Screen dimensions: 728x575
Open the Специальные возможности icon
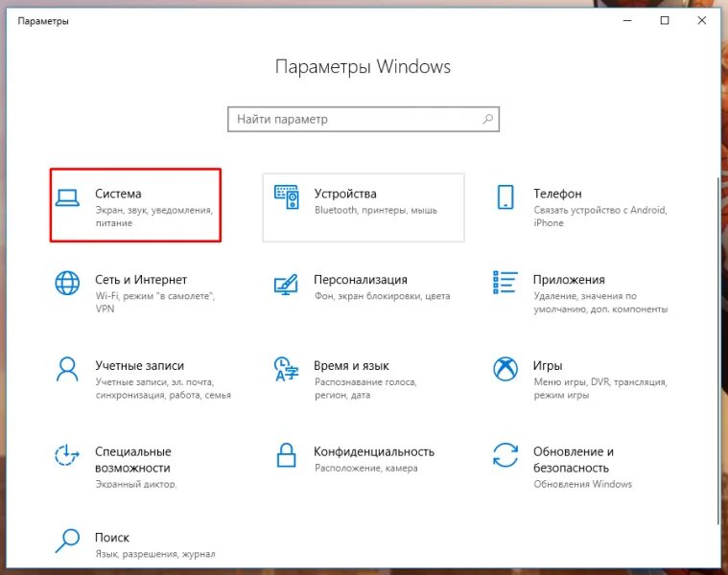click(x=67, y=455)
